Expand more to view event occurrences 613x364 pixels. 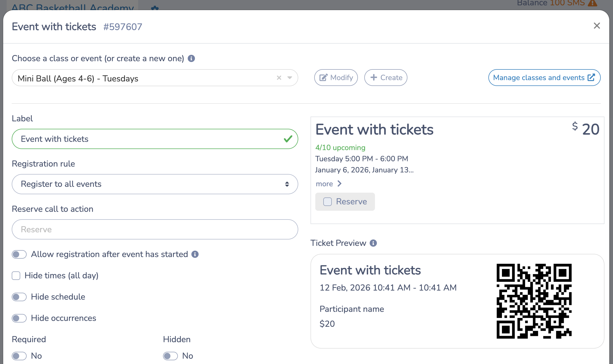tap(329, 184)
